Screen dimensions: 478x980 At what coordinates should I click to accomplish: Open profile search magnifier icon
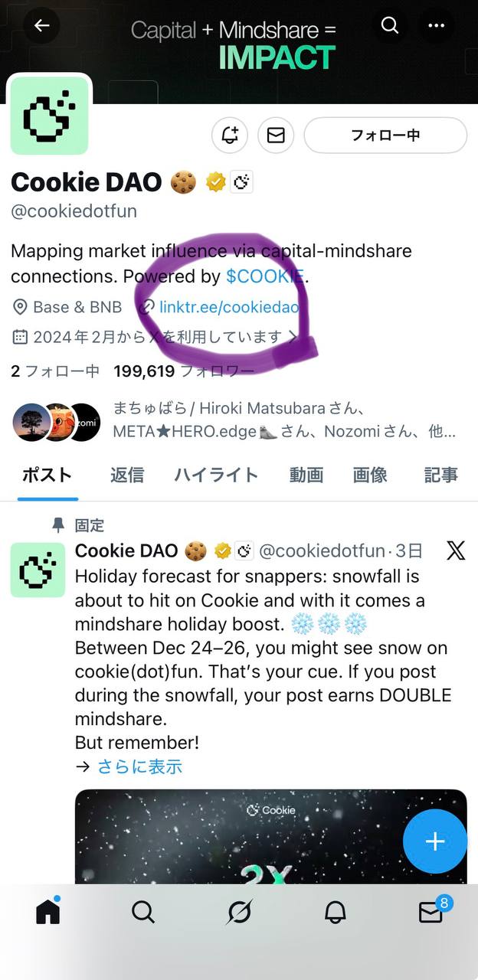(390, 25)
